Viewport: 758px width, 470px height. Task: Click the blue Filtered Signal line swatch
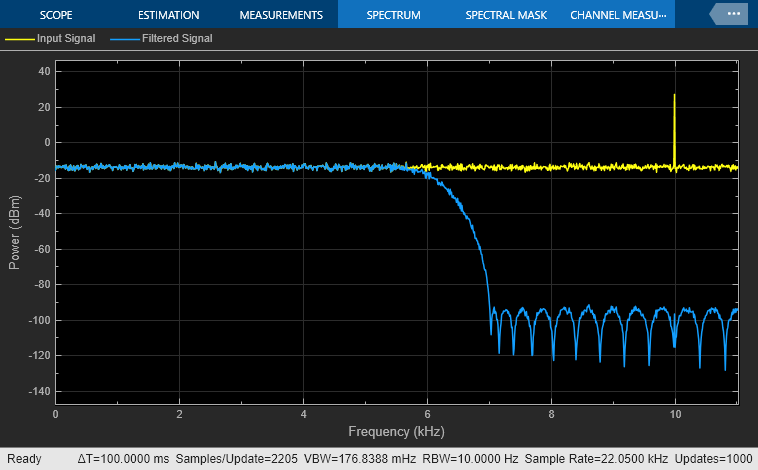click(x=124, y=39)
